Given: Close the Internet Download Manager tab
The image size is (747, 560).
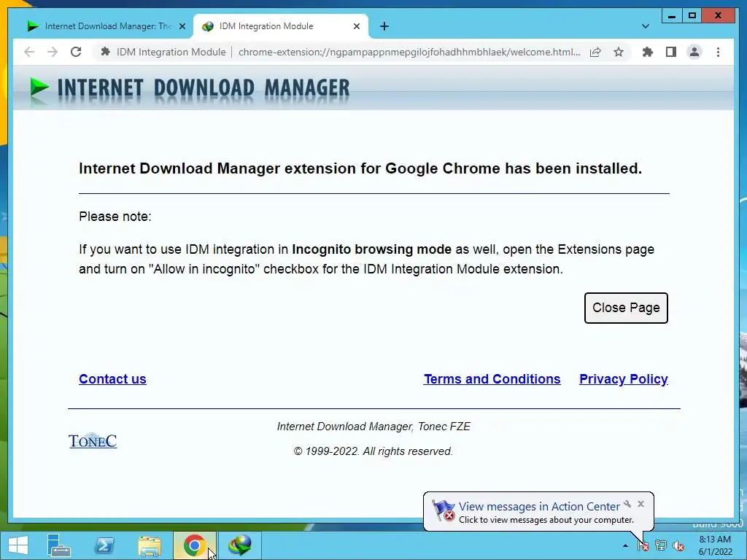Looking at the screenshot, I should click(182, 27).
